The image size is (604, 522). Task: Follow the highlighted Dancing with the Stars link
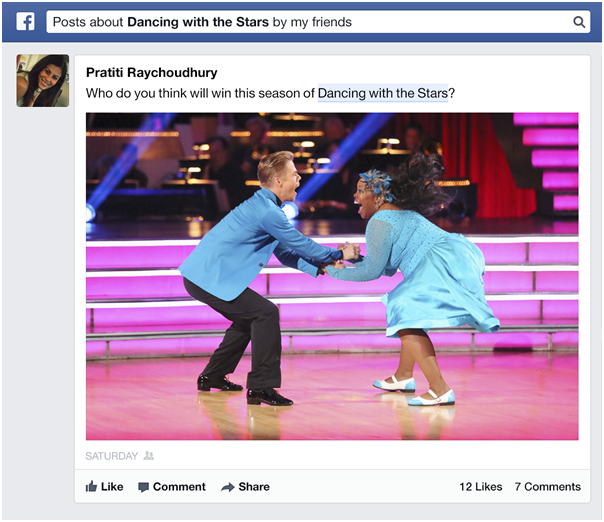(x=383, y=93)
